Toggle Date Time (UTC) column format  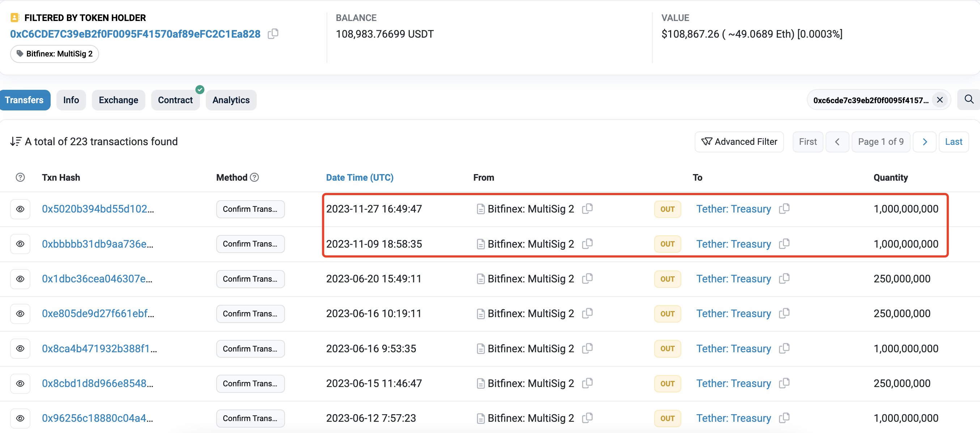(x=359, y=177)
